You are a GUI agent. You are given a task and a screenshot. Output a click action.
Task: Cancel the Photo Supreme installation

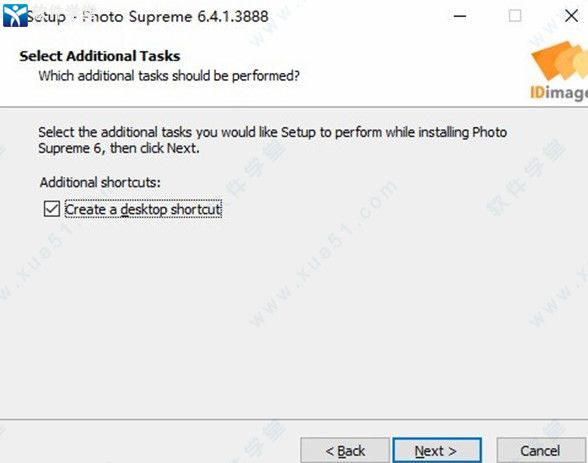click(540, 450)
